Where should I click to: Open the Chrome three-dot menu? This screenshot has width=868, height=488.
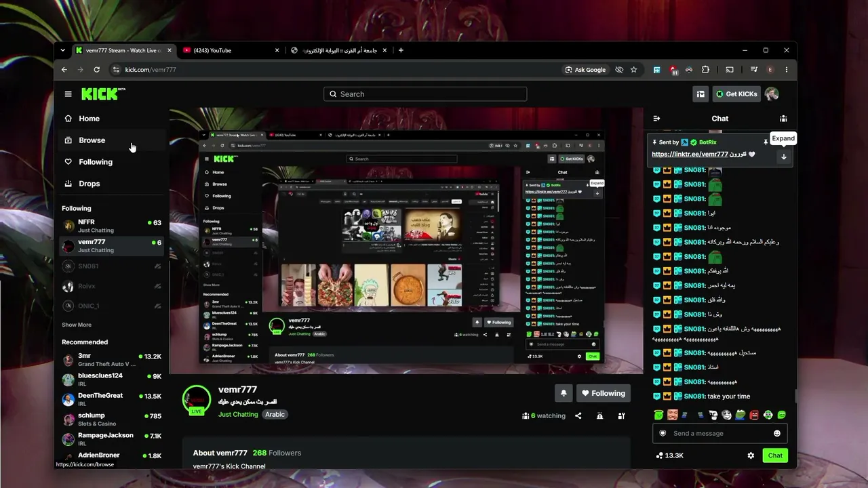click(787, 70)
